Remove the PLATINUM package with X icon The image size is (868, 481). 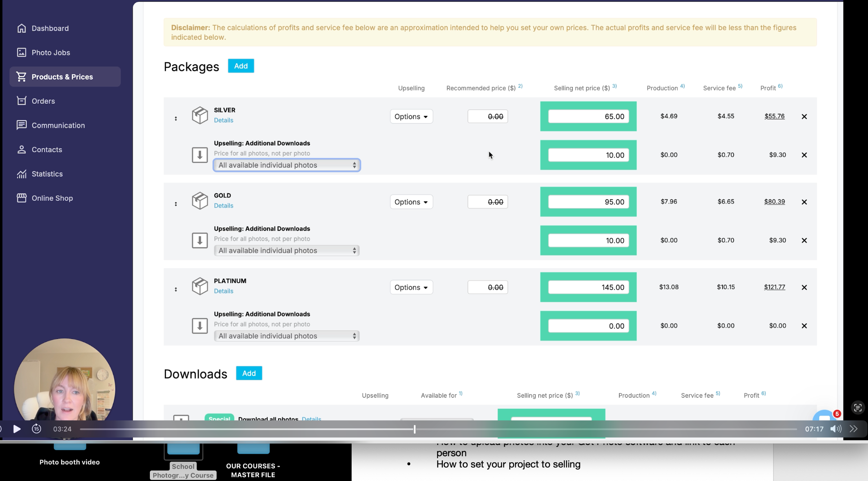[804, 287]
